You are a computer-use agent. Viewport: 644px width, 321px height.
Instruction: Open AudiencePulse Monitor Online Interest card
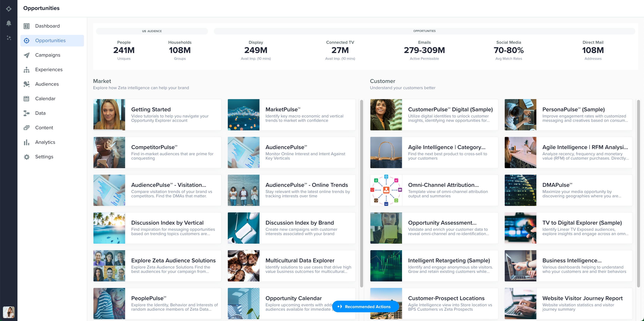(291, 152)
